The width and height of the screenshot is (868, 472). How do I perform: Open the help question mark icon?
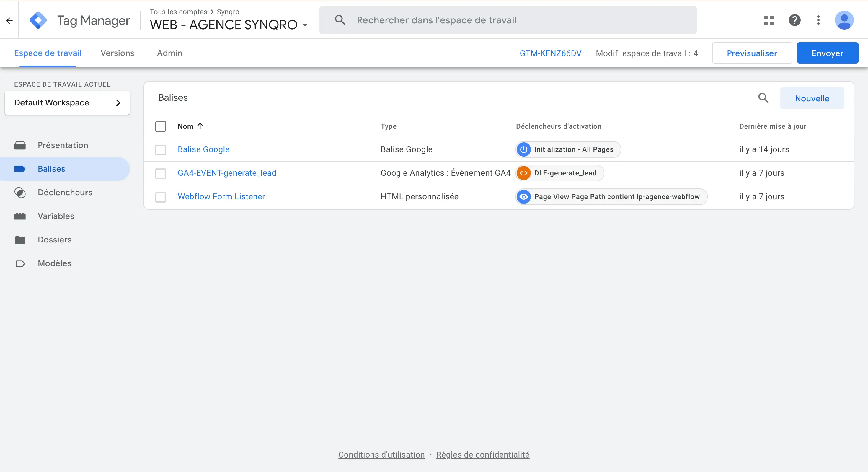(x=794, y=20)
